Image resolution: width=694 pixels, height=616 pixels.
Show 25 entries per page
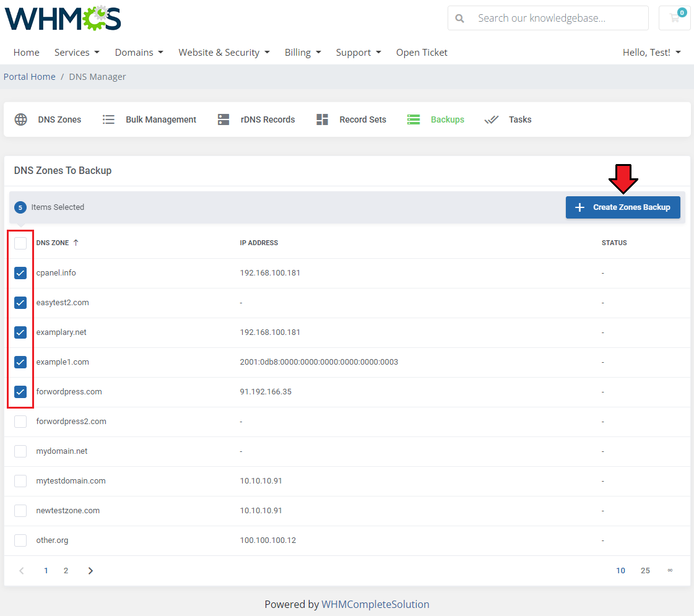645,571
